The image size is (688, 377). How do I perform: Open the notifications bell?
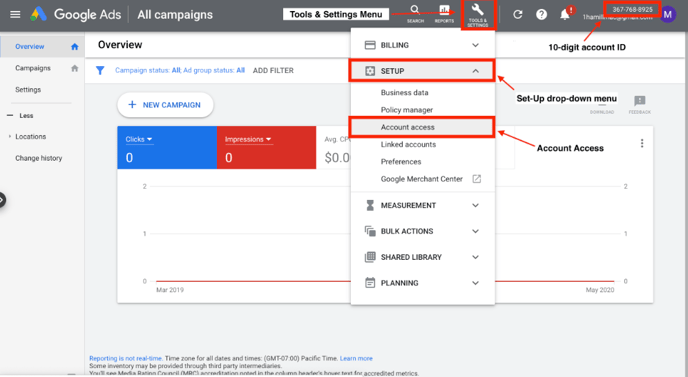coord(565,14)
